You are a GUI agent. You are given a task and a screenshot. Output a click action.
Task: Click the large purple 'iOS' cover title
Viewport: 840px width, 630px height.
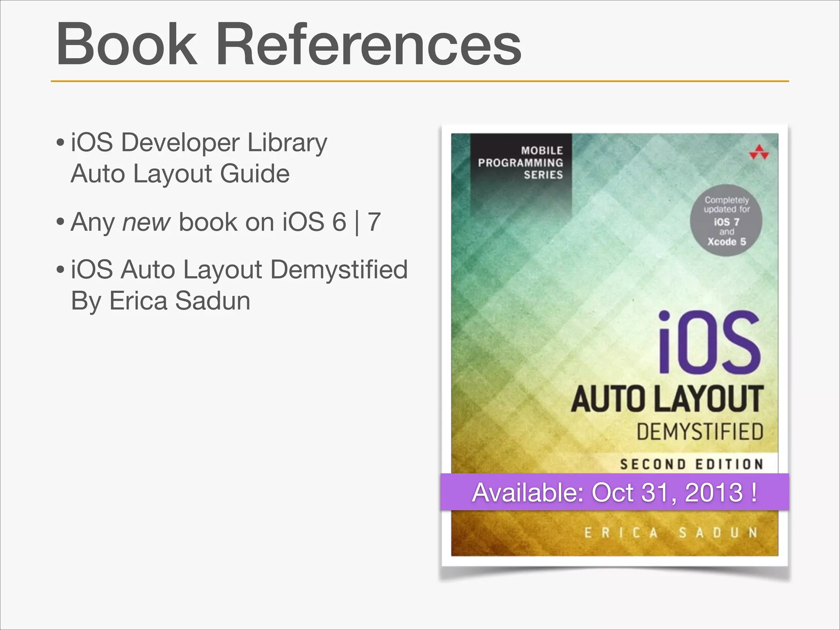710,342
